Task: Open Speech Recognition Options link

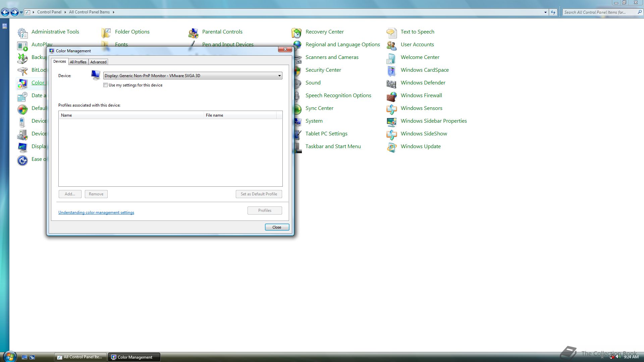Action: 338,96
